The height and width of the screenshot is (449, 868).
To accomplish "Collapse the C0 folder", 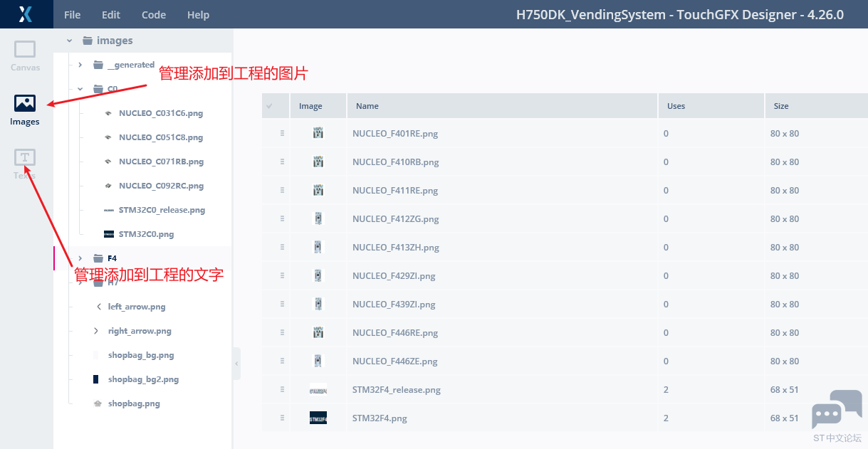I will tap(80, 89).
